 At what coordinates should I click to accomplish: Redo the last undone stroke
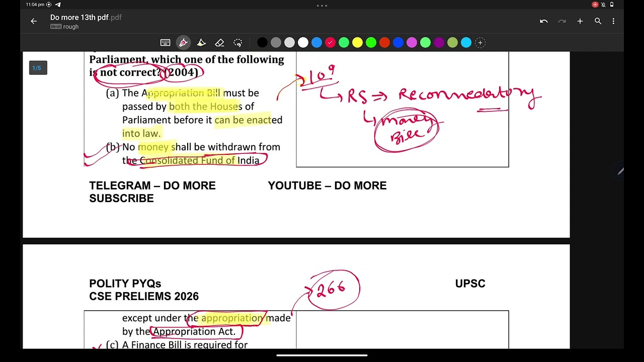click(562, 21)
